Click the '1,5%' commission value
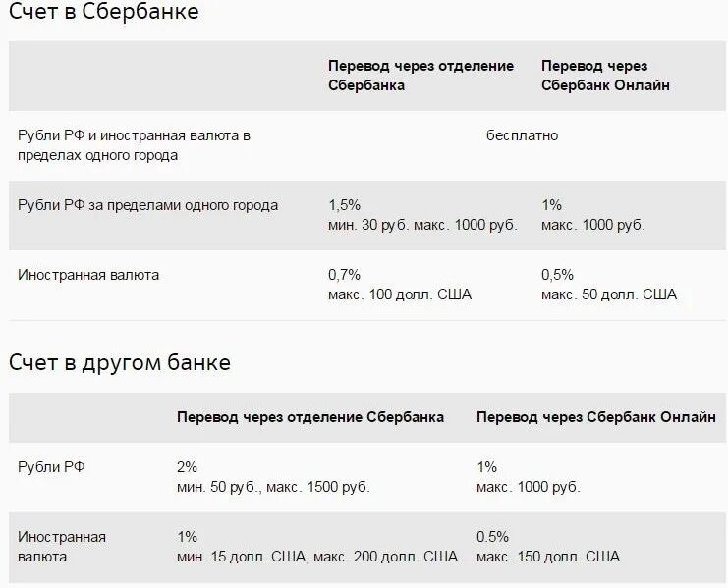This screenshot has height=588, width=728. tap(344, 205)
